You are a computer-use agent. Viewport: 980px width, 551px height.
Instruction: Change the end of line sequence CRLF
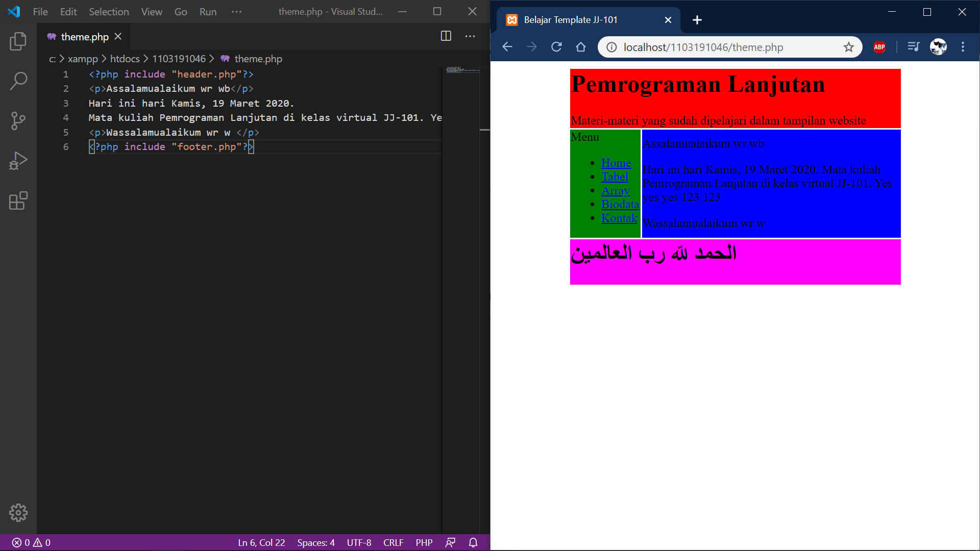tap(393, 542)
